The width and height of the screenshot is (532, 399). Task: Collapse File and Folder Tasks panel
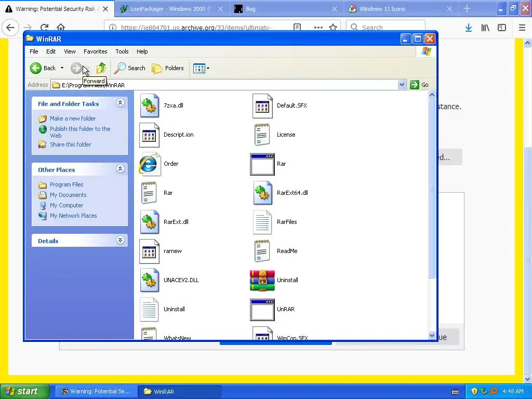pyautogui.click(x=120, y=103)
